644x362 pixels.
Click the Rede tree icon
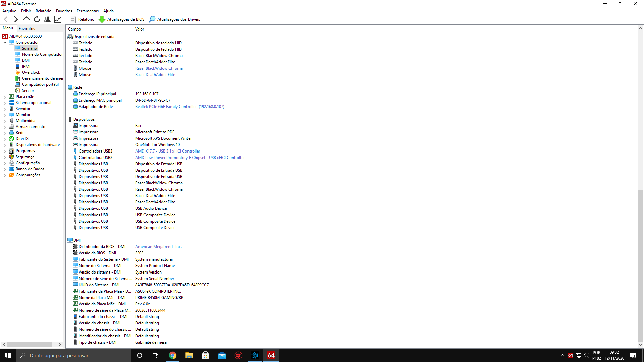coord(11,133)
